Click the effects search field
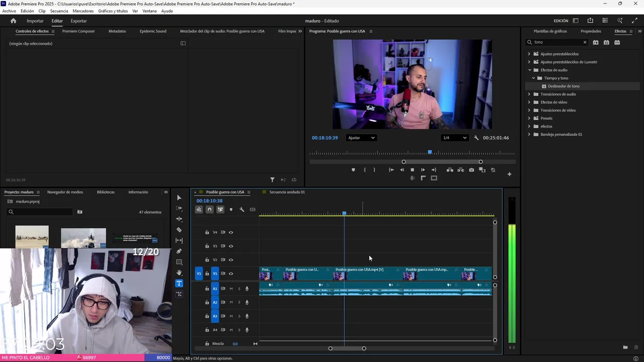This screenshot has height=362, width=644. tap(556, 42)
